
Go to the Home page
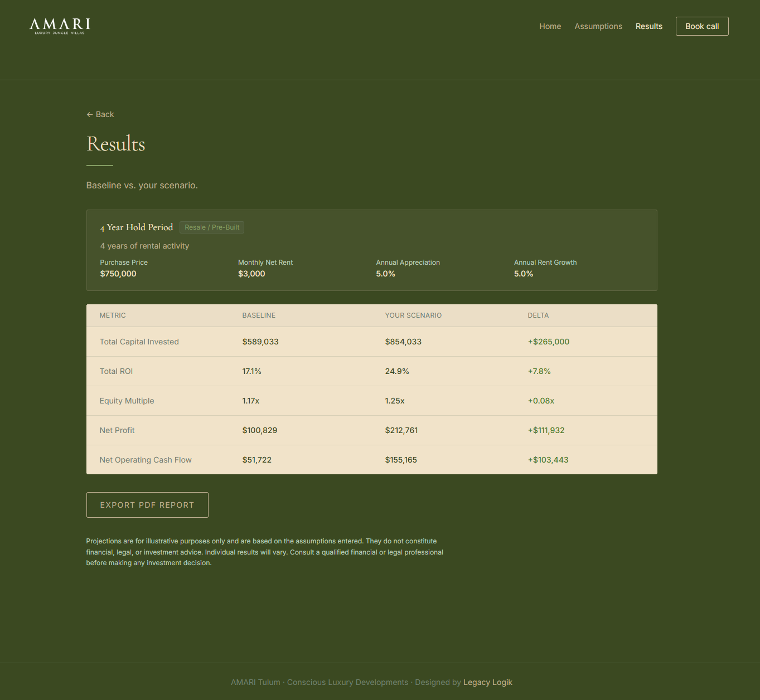coord(550,26)
